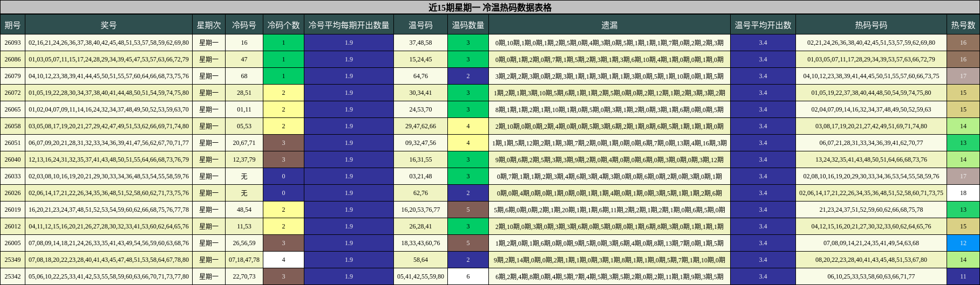The image size is (980, 285).
Task: Select period number 25342
Action: tap(12, 276)
